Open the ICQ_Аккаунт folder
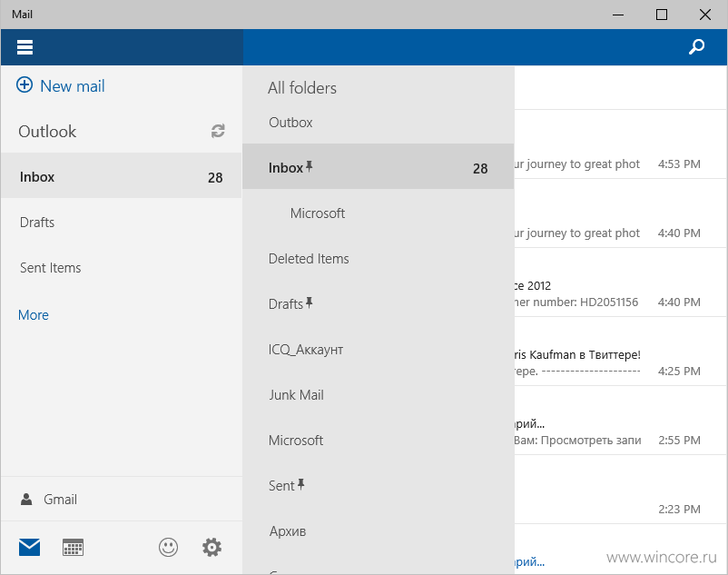Screen dimensions: 728x575 tap(378, 350)
